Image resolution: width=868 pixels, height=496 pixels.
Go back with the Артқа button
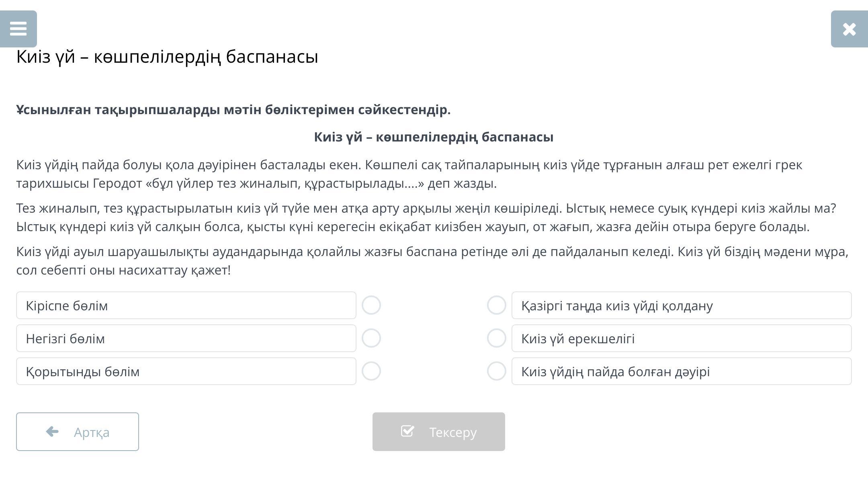pos(78,432)
